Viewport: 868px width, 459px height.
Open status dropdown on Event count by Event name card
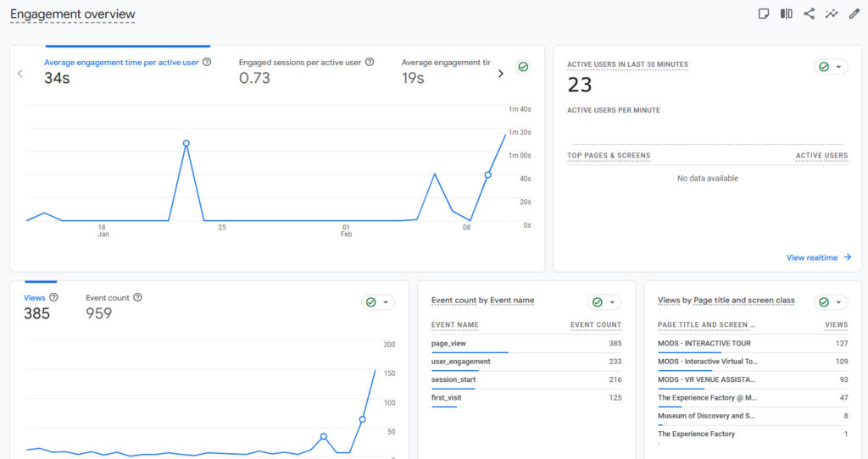click(x=604, y=302)
